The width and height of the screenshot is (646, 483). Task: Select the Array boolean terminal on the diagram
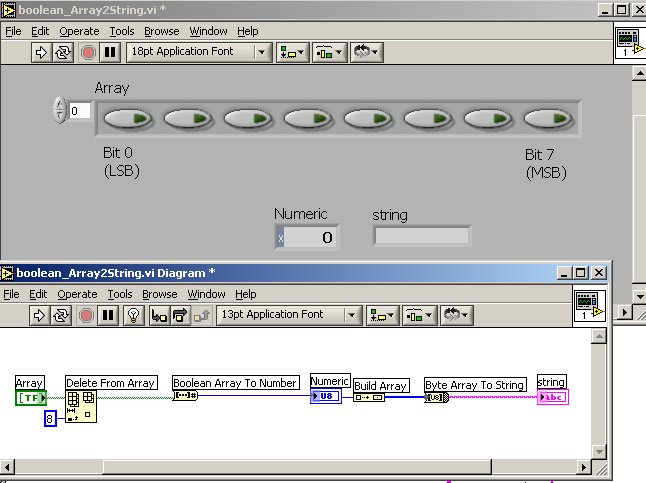click(x=31, y=398)
